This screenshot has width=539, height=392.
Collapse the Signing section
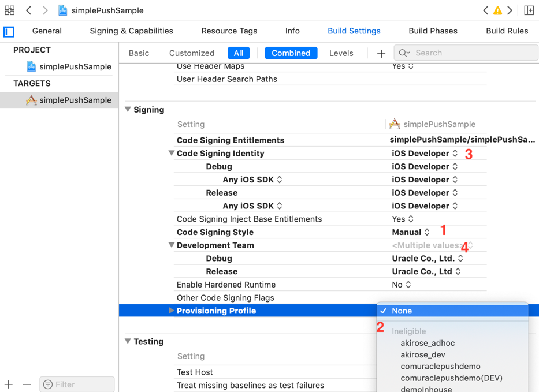pyautogui.click(x=128, y=110)
